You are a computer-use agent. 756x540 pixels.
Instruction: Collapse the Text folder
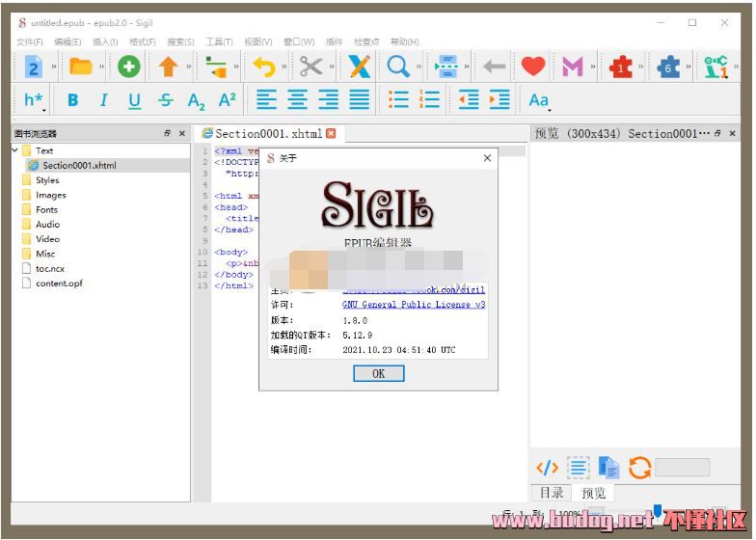coord(15,150)
